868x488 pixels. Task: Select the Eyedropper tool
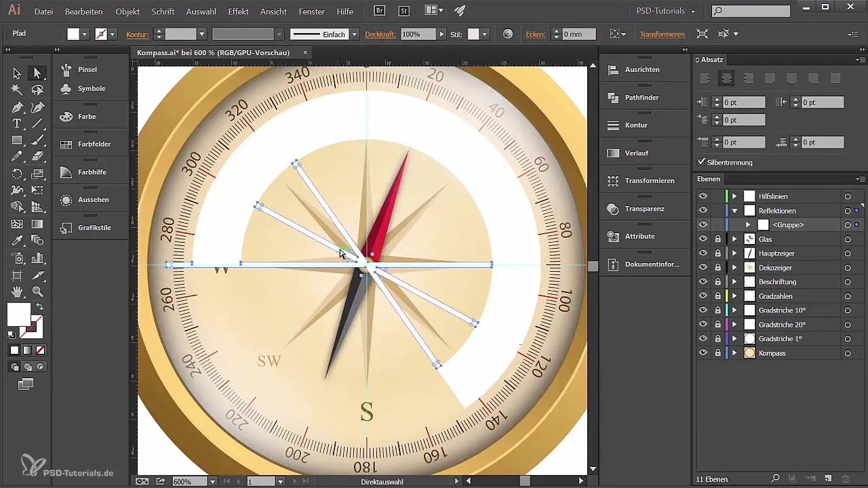click(x=17, y=241)
